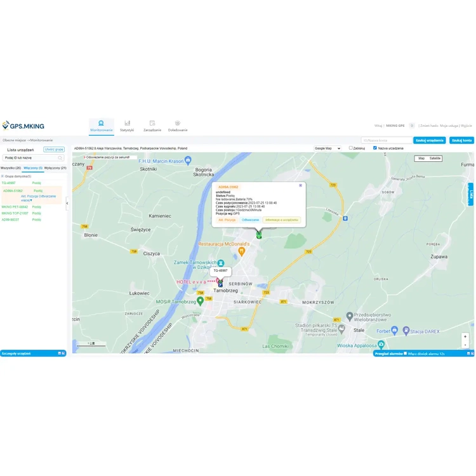Open the Statystyki chart icon

pyautogui.click(x=127, y=123)
